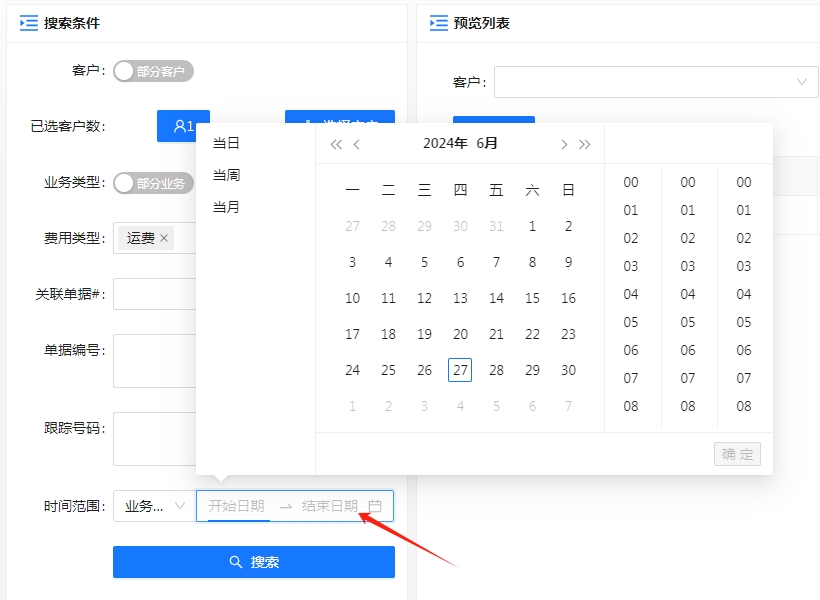Click the blue 搜索 button
The height and width of the screenshot is (600, 820).
253,562
